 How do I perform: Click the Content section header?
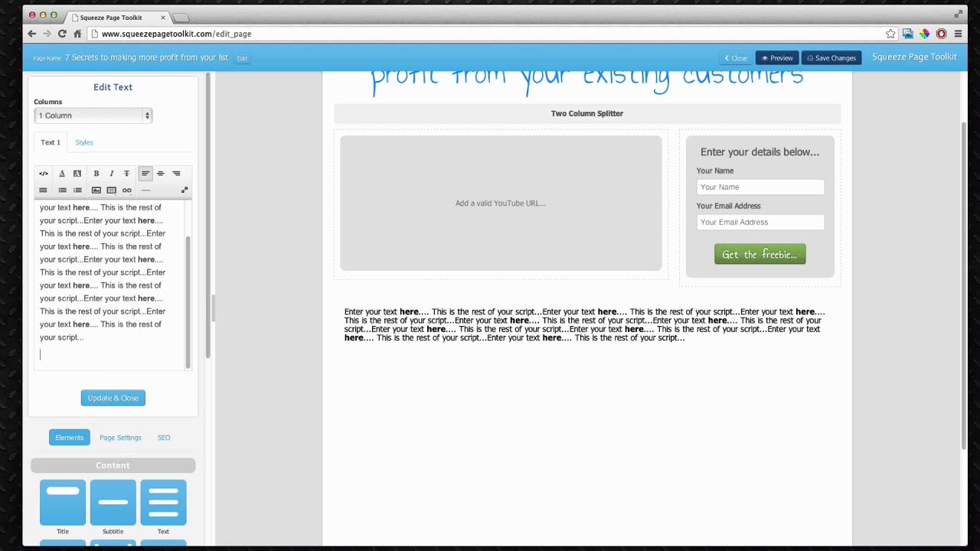(x=113, y=465)
